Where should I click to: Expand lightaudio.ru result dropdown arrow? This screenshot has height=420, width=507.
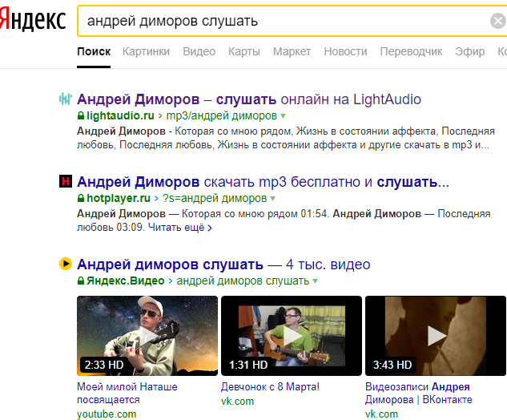(x=284, y=116)
